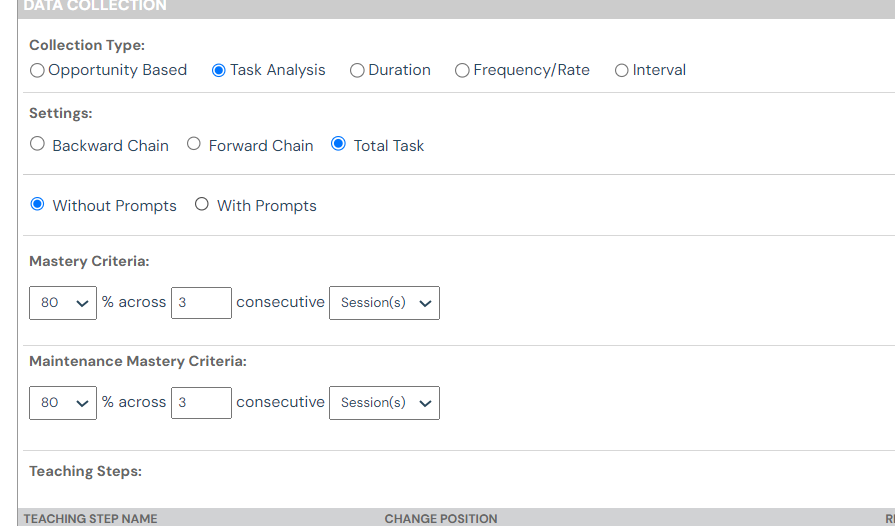The height and width of the screenshot is (526, 895).
Task: Select Task Analysis collection type
Action: coord(219,70)
